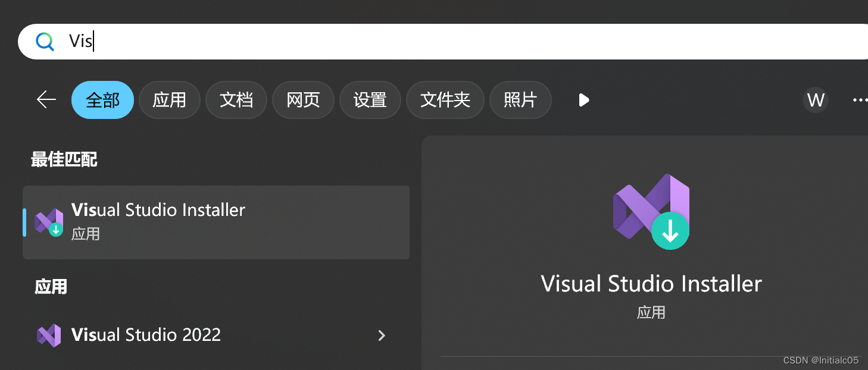Switch to the 应用 filter tab
The image size is (868, 370).
point(170,100)
